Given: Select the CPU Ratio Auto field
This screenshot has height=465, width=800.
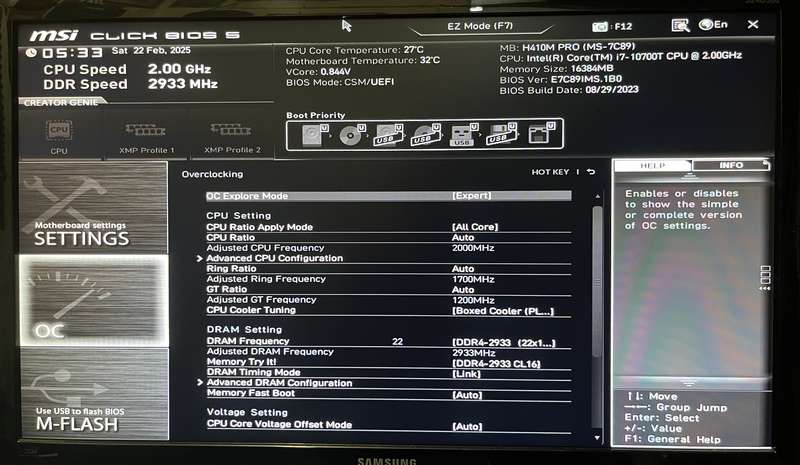Looking at the screenshot, I should click(463, 237).
